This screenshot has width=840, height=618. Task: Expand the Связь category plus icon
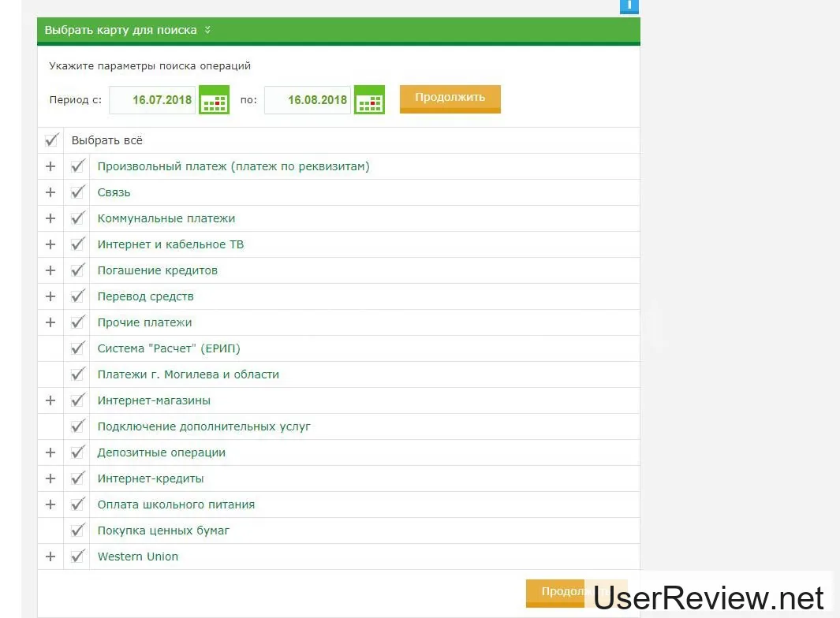(50, 192)
